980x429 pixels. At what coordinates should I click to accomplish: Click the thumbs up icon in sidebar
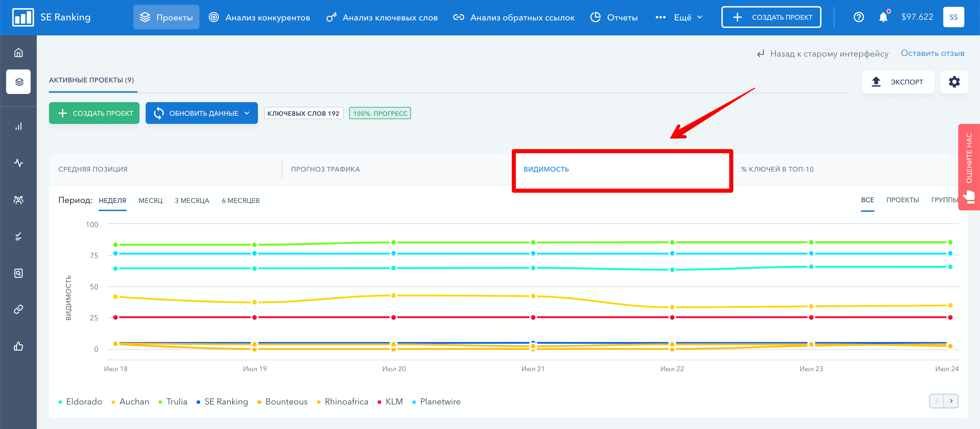[18, 346]
